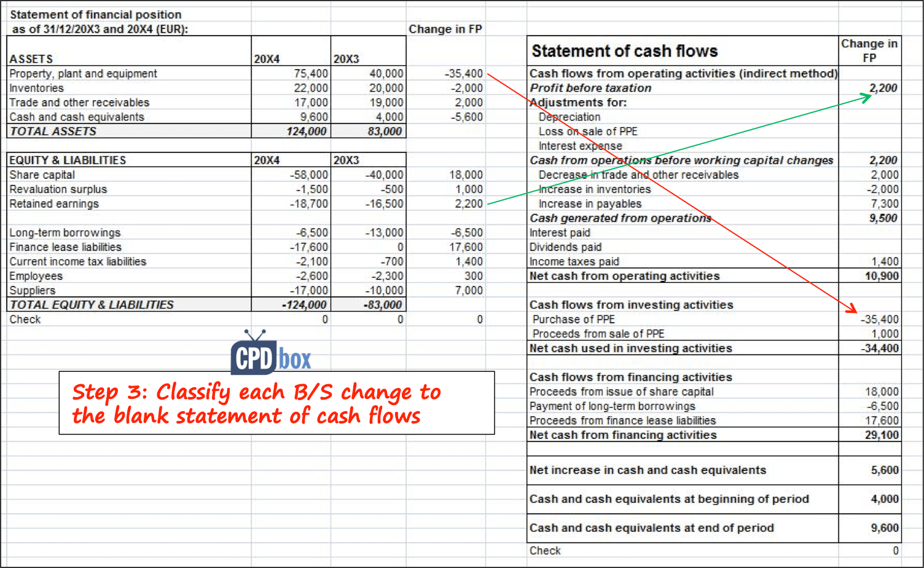
Task: Select the Net cash from operating activities value 10,900
Action: [882, 276]
